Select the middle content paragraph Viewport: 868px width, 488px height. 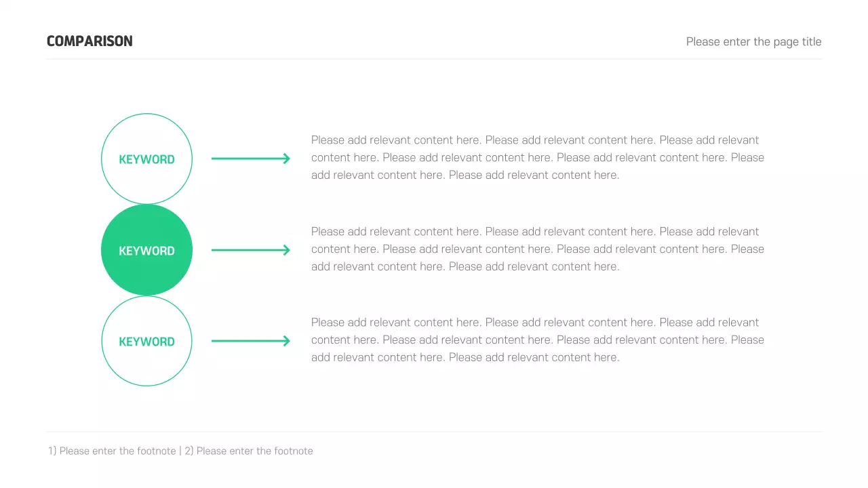click(x=537, y=249)
